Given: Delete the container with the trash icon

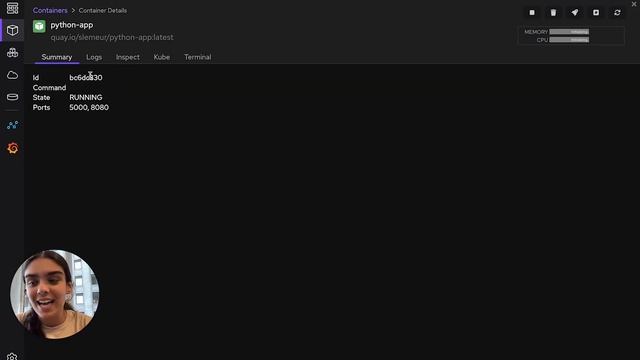Looking at the screenshot, I should (x=553, y=13).
